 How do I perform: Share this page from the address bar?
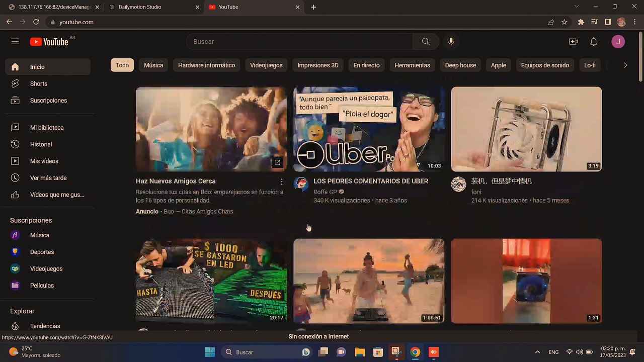pos(551,22)
